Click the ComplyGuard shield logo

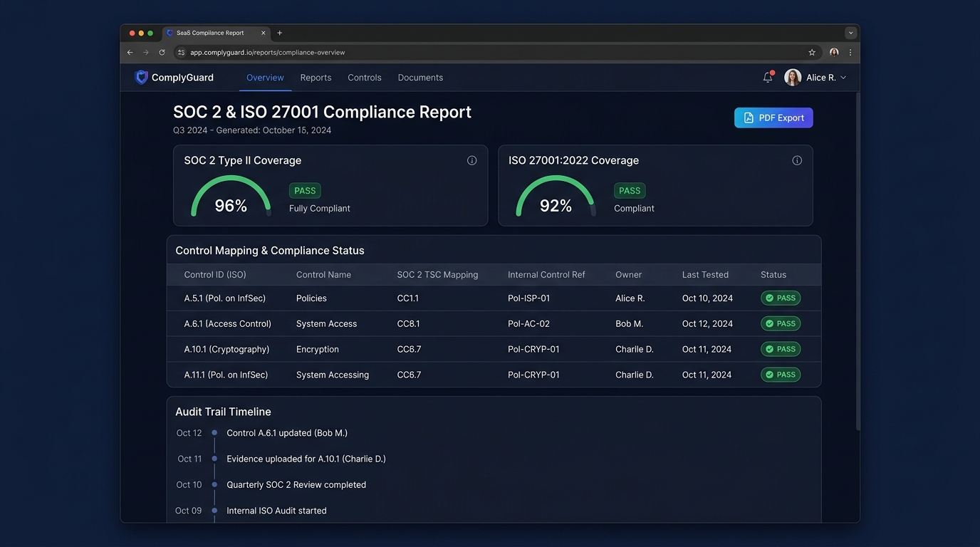point(142,77)
